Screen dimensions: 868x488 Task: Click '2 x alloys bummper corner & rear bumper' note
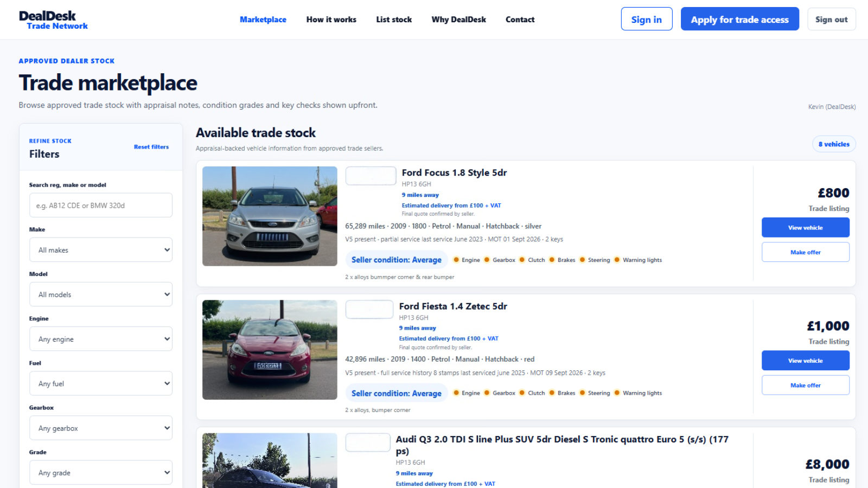[400, 277]
